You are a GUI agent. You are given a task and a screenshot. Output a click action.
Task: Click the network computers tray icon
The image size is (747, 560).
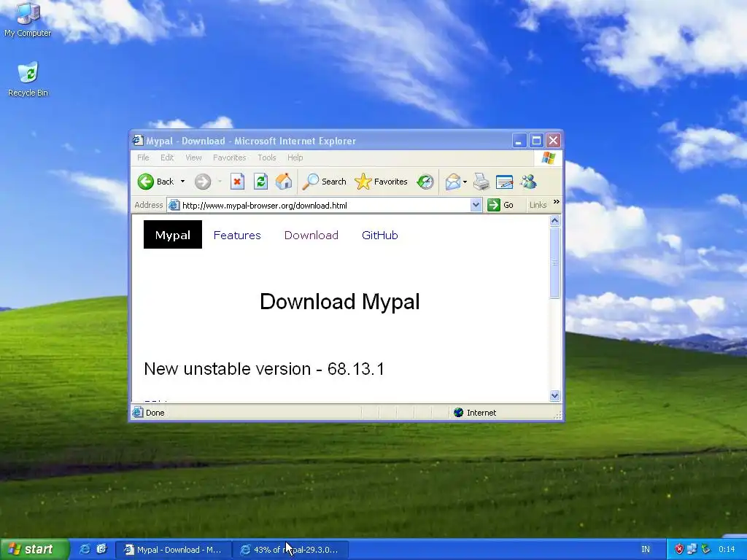coord(692,550)
